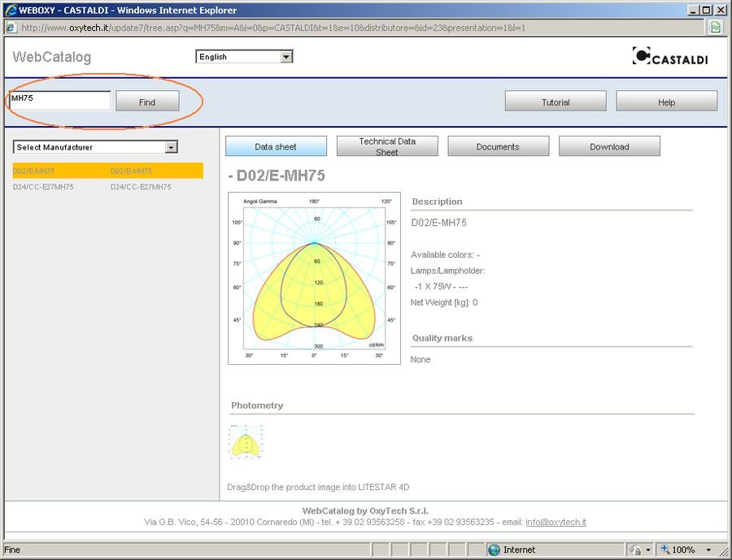Select the D24/CC-E27MH75 list row
The width and height of the screenshot is (732, 560).
tap(108, 187)
